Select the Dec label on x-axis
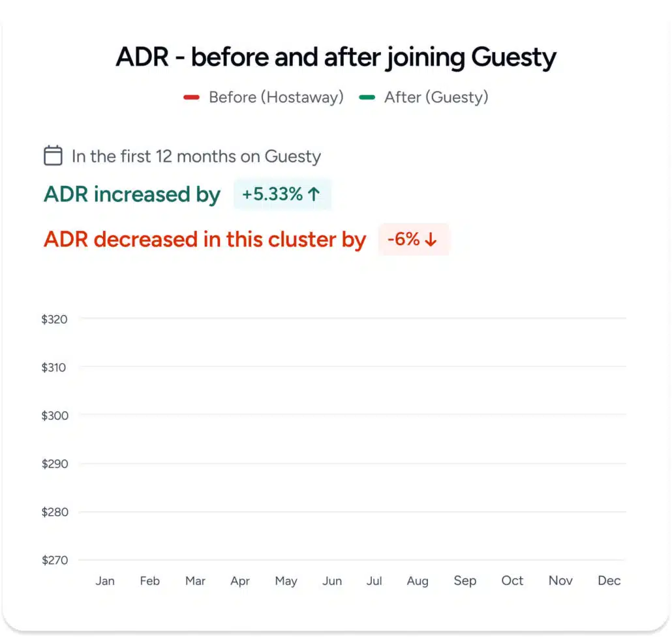The height and width of the screenshot is (637, 672). (609, 580)
